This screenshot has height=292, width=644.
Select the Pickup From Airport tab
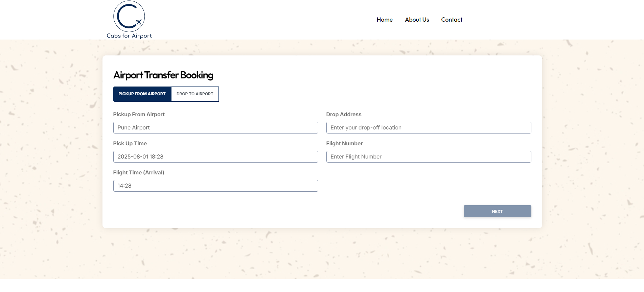tap(142, 94)
